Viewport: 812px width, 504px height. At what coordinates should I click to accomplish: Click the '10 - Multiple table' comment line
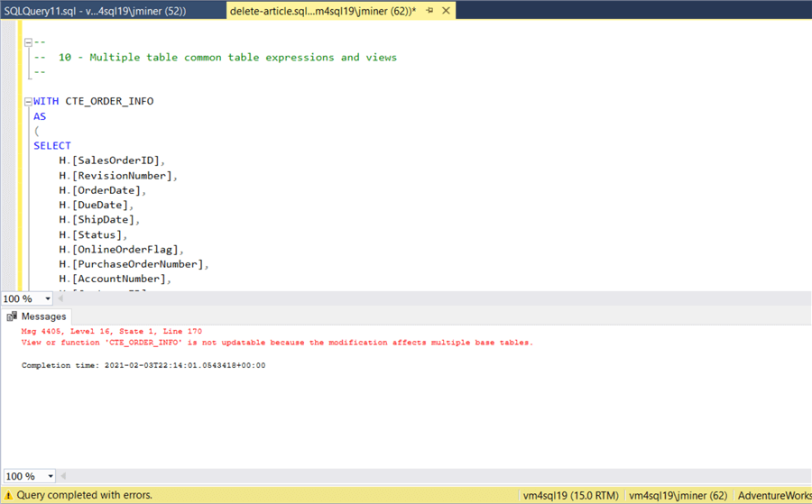tap(216, 58)
